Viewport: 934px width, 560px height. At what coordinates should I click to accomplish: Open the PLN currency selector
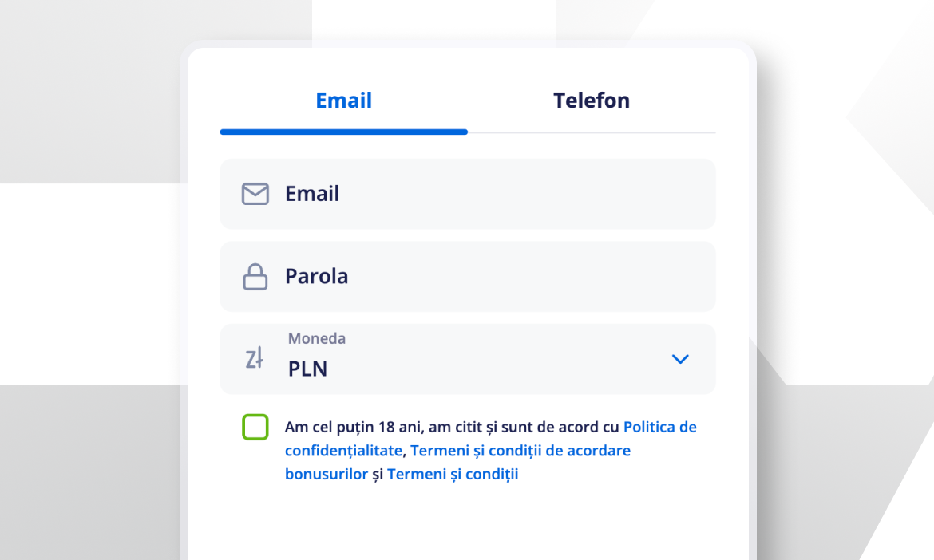[x=468, y=359]
